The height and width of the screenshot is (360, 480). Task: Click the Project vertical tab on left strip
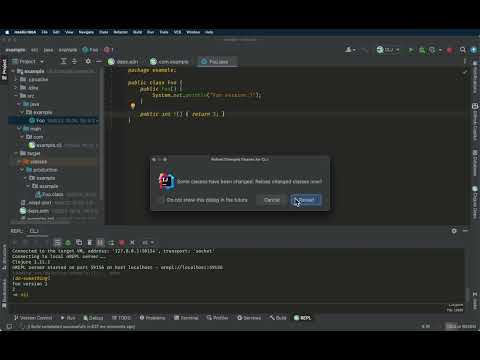4,69
